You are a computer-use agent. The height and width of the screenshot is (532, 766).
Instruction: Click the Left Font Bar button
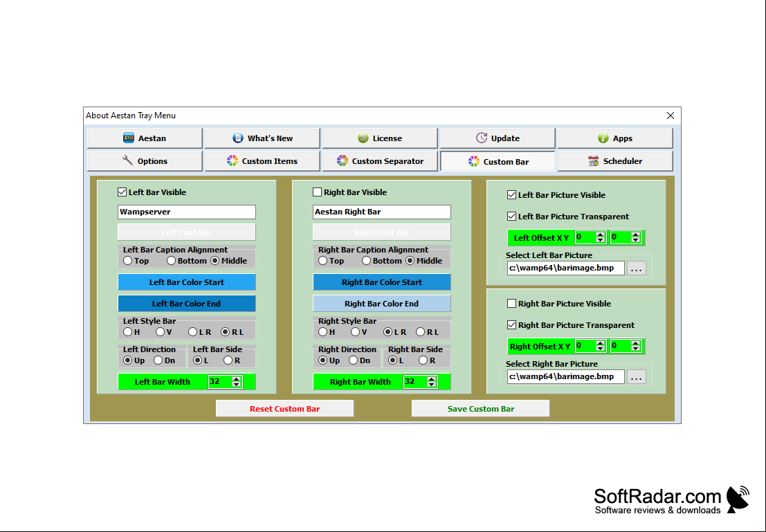[187, 232]
